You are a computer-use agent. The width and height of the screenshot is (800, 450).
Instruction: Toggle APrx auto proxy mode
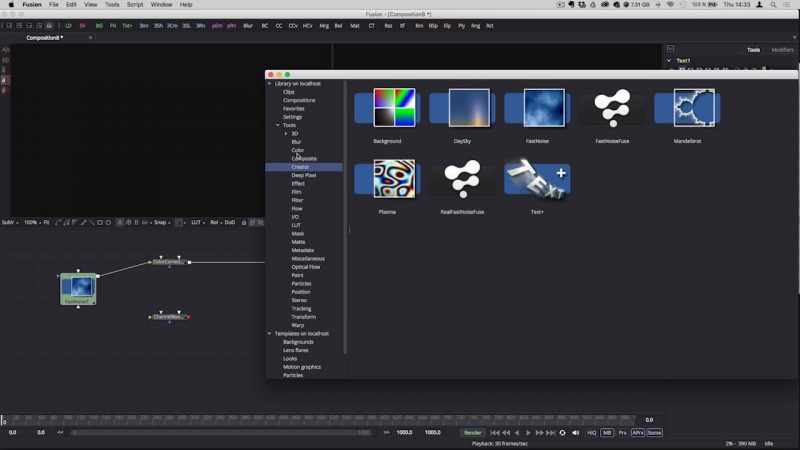[x=638, y=433]
